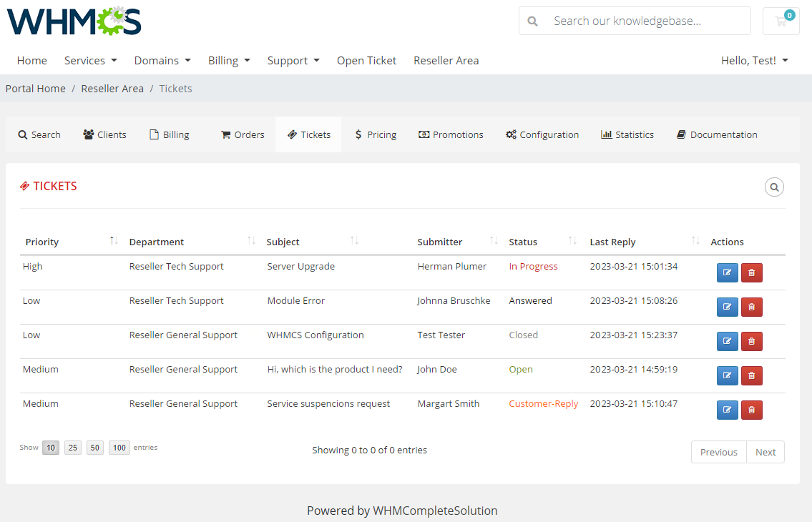Switch to the Pricing tab

376,134
